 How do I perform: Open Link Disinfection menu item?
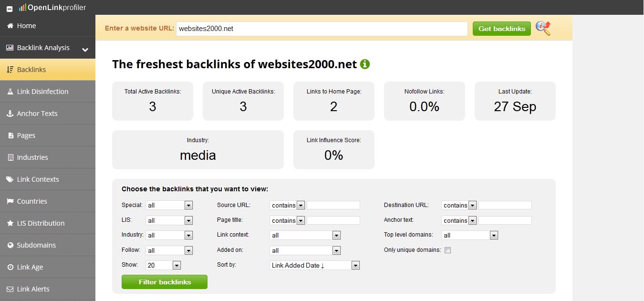[x=48, y=92]
